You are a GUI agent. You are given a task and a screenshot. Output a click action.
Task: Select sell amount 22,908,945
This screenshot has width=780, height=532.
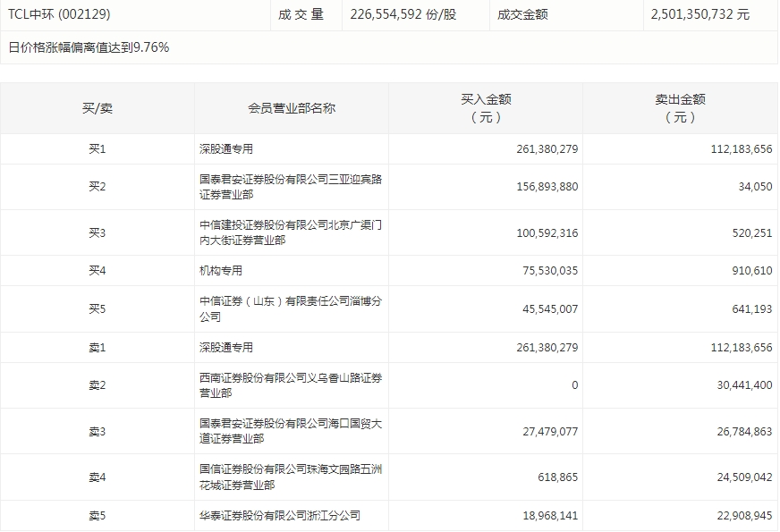[744, 516]
